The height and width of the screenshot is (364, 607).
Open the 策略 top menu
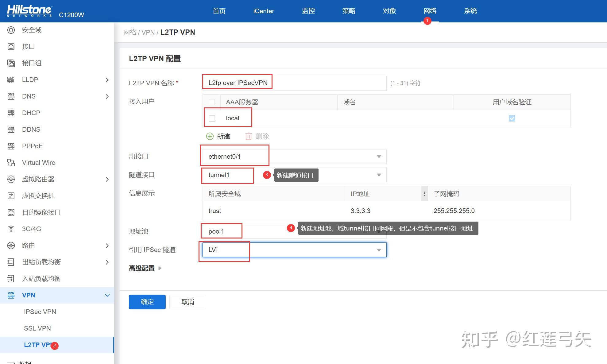click(x=349, y=11)
